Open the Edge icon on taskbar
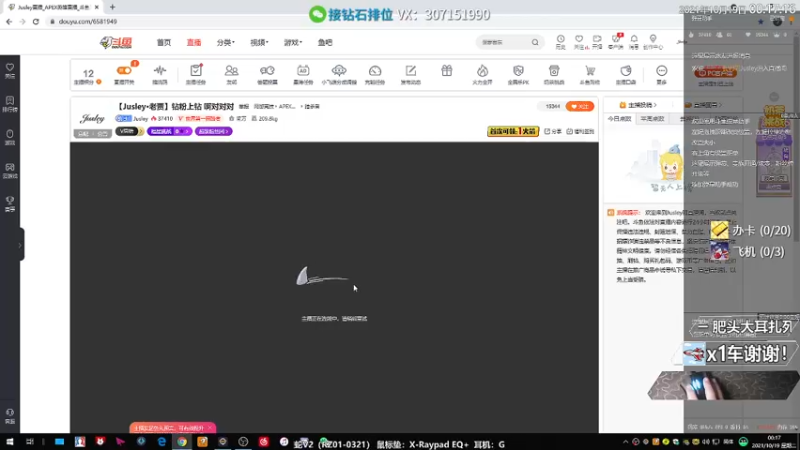This screenshot has width=800, height=450. (x=162, y=442)
